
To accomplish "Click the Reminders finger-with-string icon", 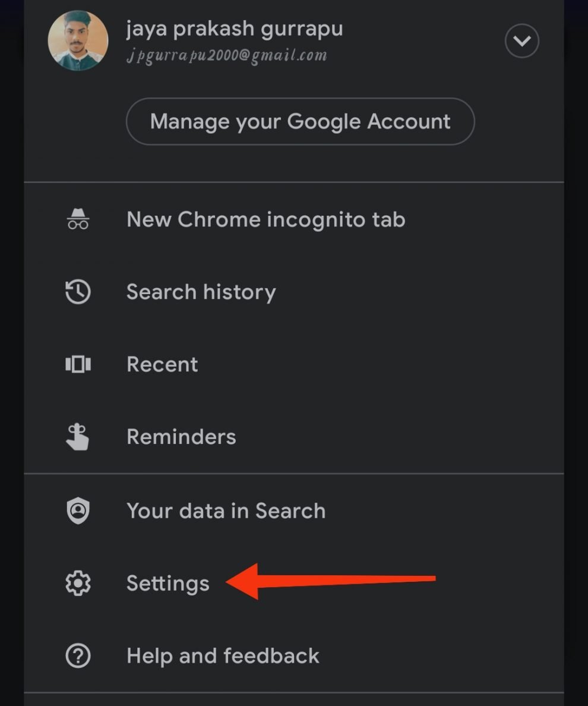I will tap(78, 437).
